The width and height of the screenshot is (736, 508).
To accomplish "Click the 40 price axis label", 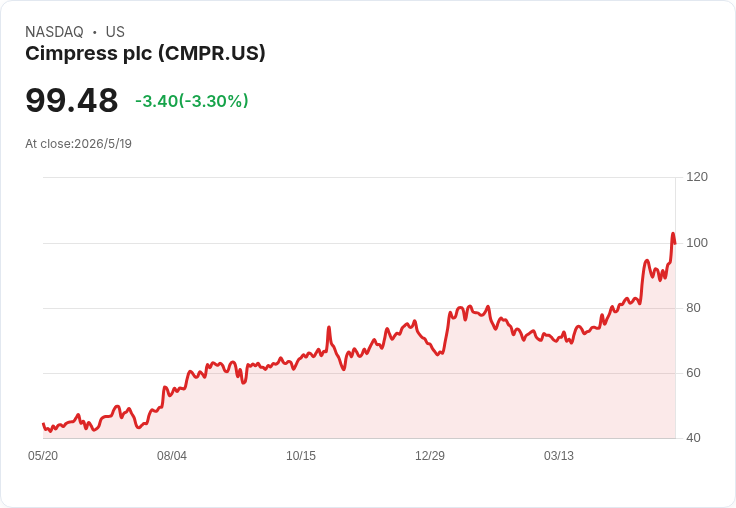I will point(693,438).
